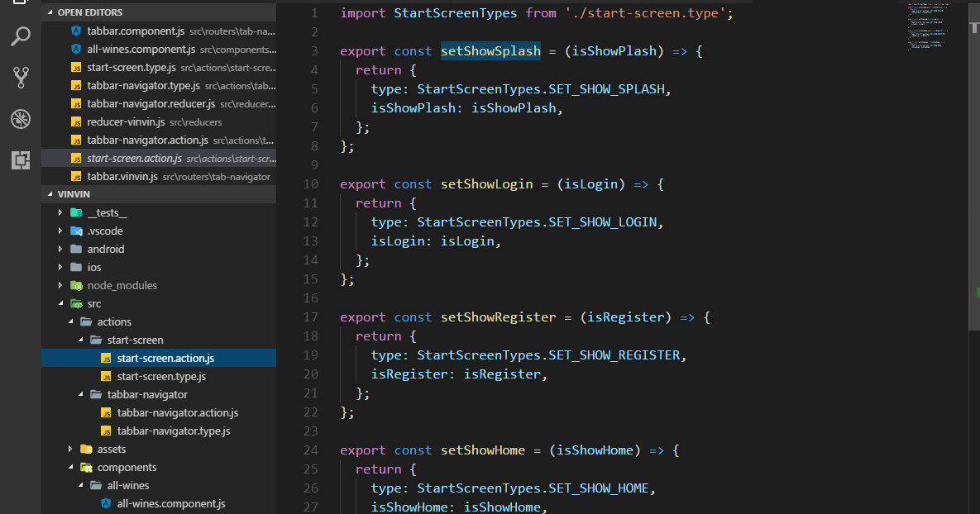Screen dimensions: 980x514
Task: Click setShowHome on line 24
Action: click(483, 450)
